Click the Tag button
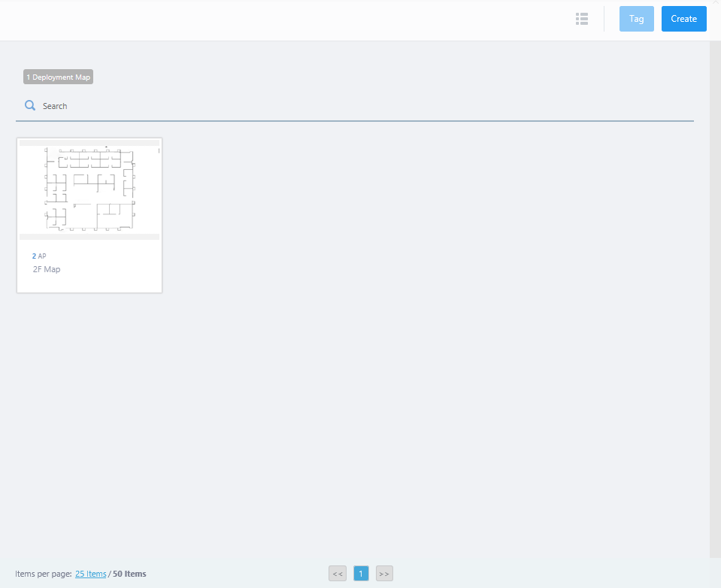721x588 pixels. (x=636, y=19)
